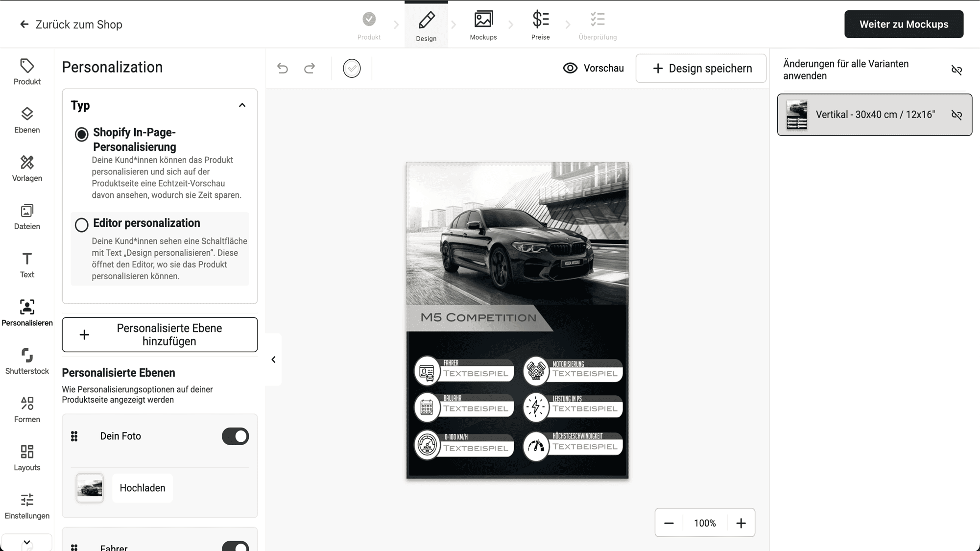The width and height of the screenshot is (980, 551).
Task: Click the Personalisierte Ebenen heading
Action: 119,373
